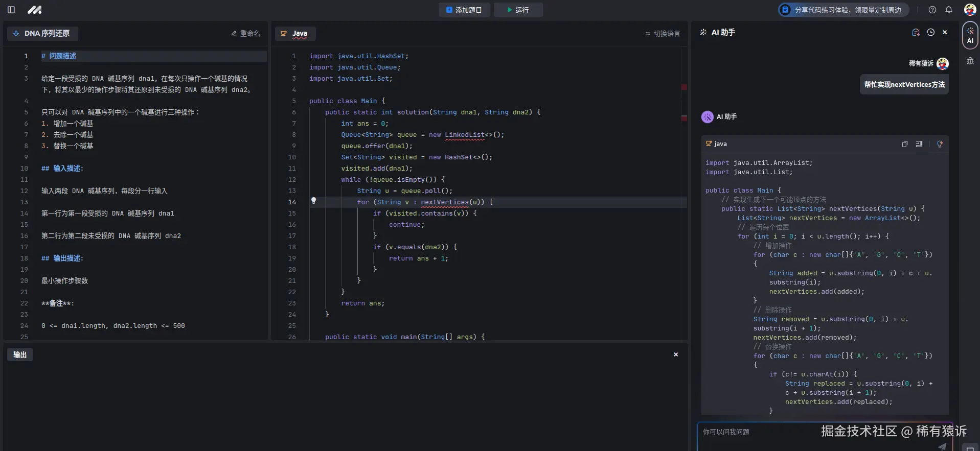
Task: Click the 分享代码练习体验 promotion banner
Action: [x=843, y=10]
